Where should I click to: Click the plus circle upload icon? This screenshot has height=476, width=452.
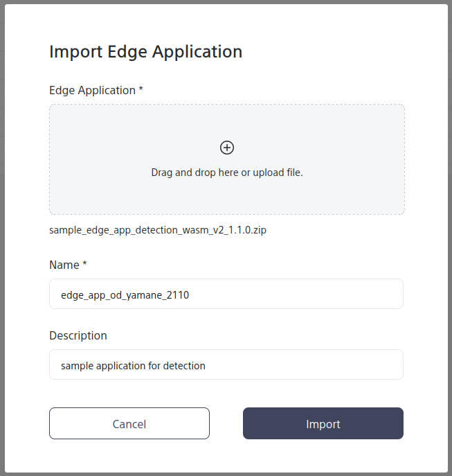pyautogui.click(x=227, y=147)
